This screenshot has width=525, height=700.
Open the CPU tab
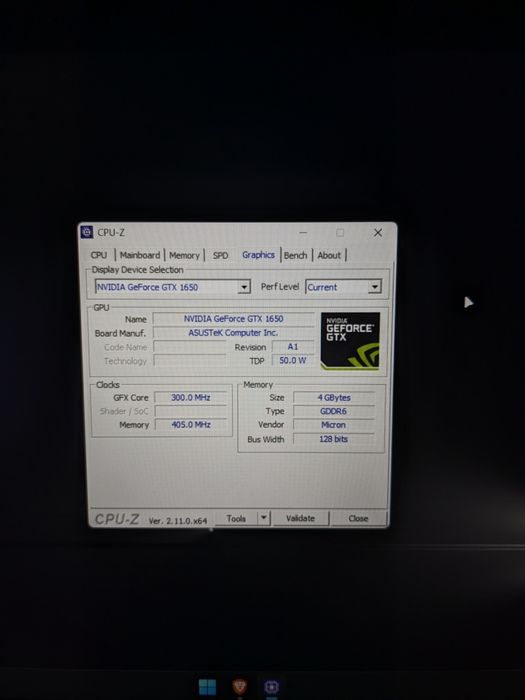click(x=99, y=255)
